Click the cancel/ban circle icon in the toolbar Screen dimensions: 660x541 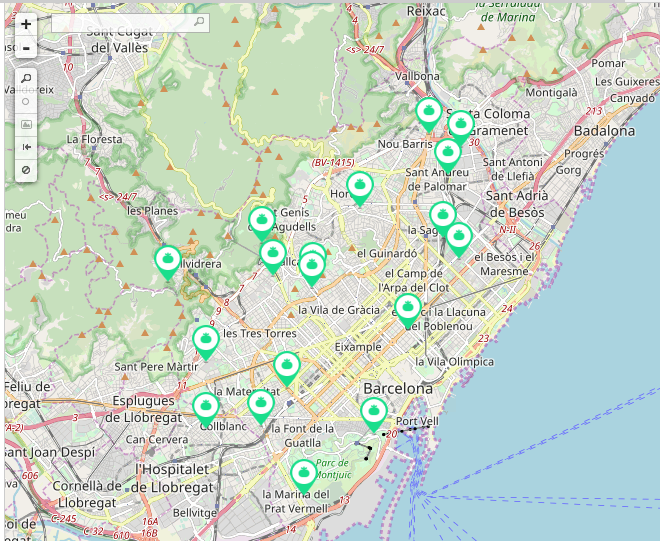coord(26,170)
